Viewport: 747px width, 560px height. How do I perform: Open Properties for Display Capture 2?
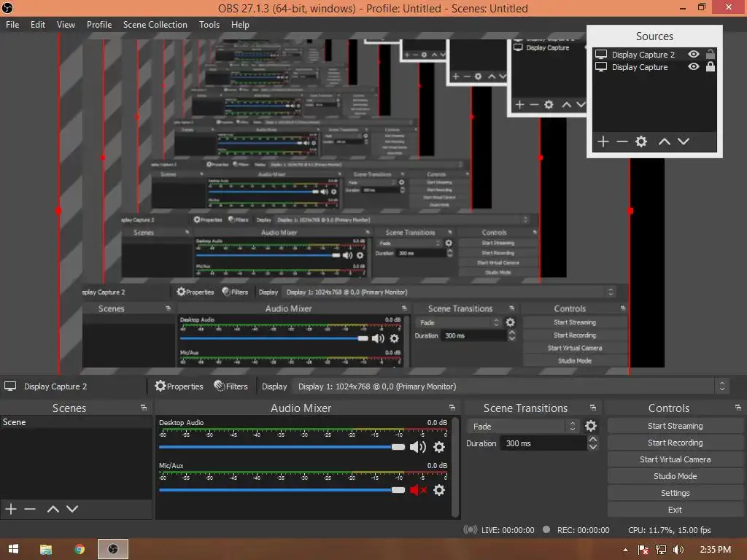[x=179, y=386]
